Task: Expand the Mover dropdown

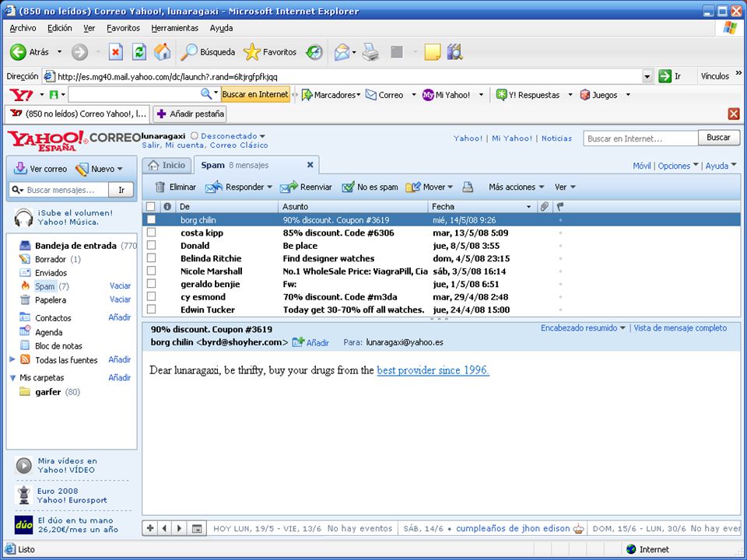Action: coord(451,187)
